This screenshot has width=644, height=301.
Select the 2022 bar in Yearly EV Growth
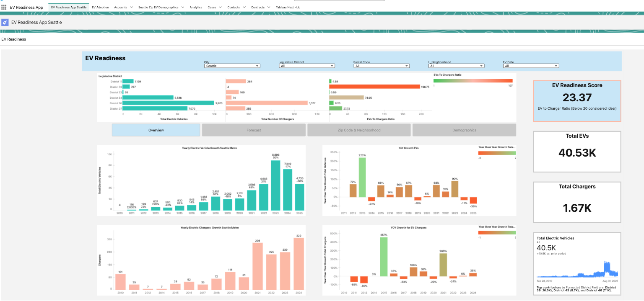coord(263,197)
